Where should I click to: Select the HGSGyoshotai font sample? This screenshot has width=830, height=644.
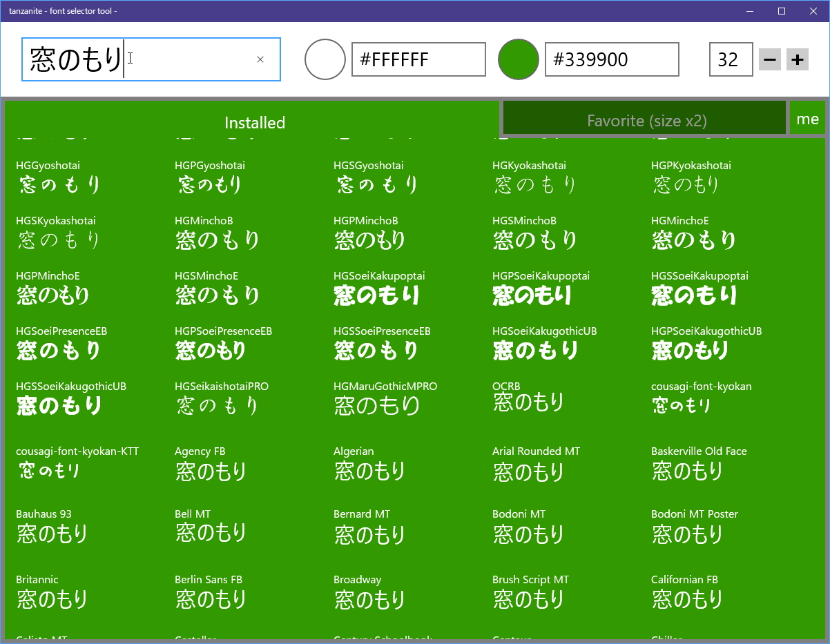tap(376, 177)
